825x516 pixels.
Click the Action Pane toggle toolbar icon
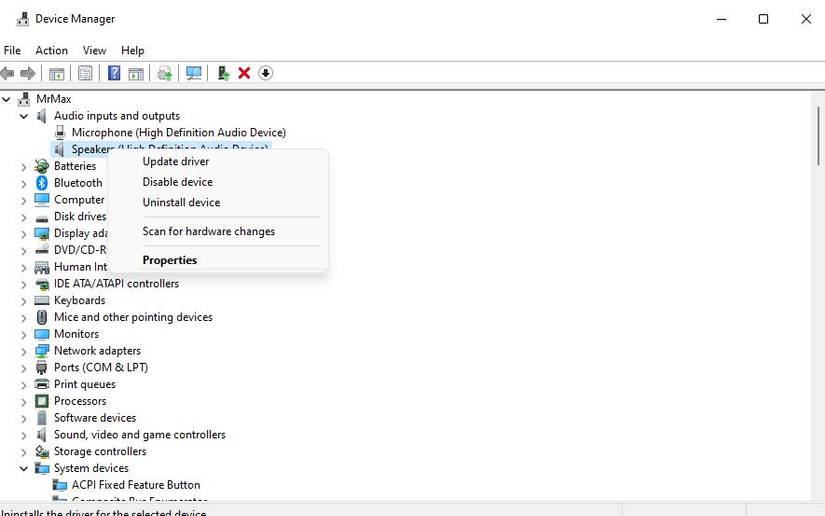coord(136,73)
